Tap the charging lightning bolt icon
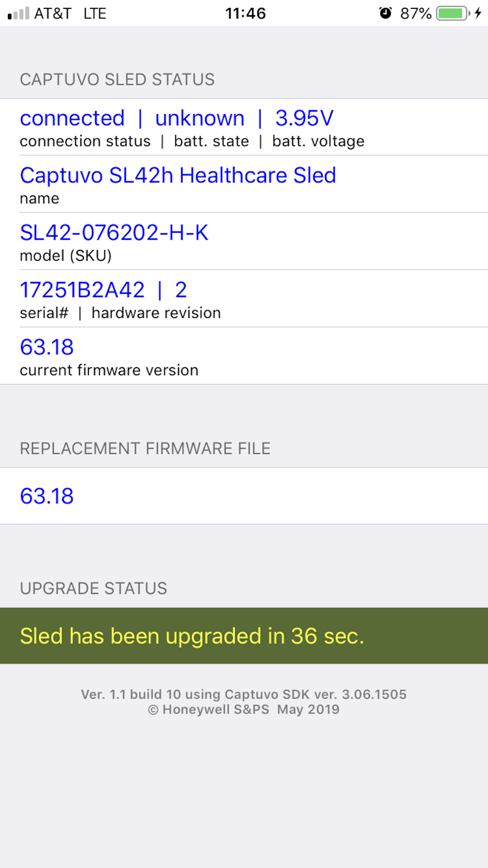The width and height of the screenshot is (488, 868). pos(478,13)
